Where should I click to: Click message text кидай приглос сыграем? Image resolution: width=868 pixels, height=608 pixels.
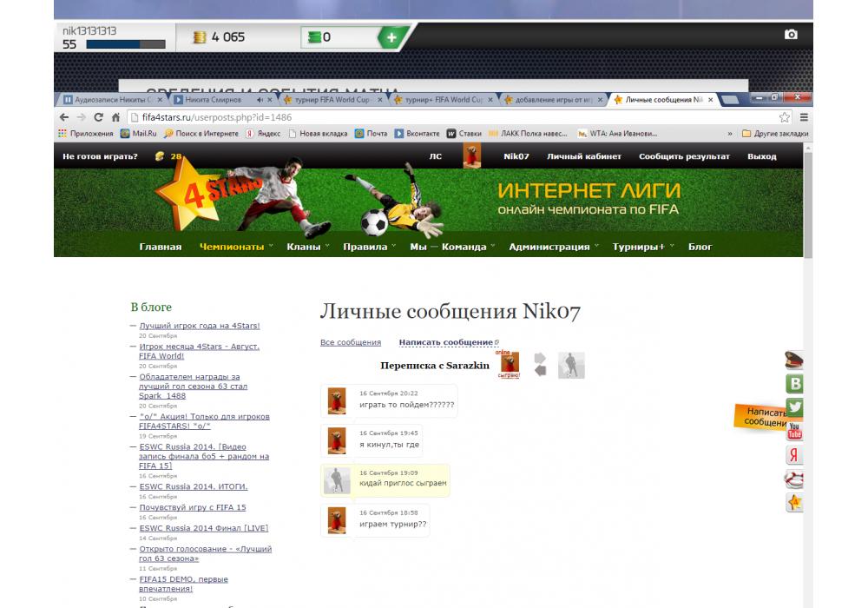403,483
